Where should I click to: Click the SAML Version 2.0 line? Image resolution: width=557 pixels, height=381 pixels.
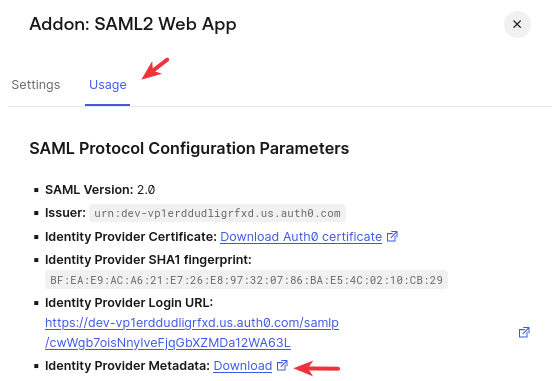(x=100, y=190)
